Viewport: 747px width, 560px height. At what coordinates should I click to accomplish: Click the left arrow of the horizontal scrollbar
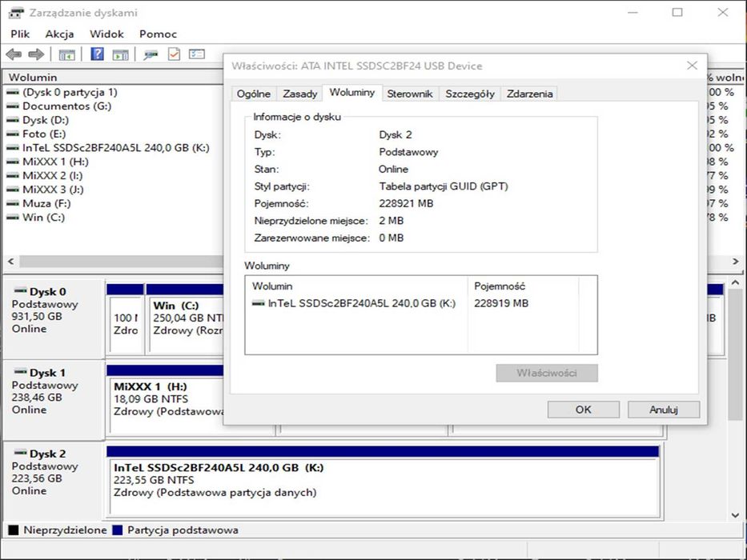tap(11, 262)
